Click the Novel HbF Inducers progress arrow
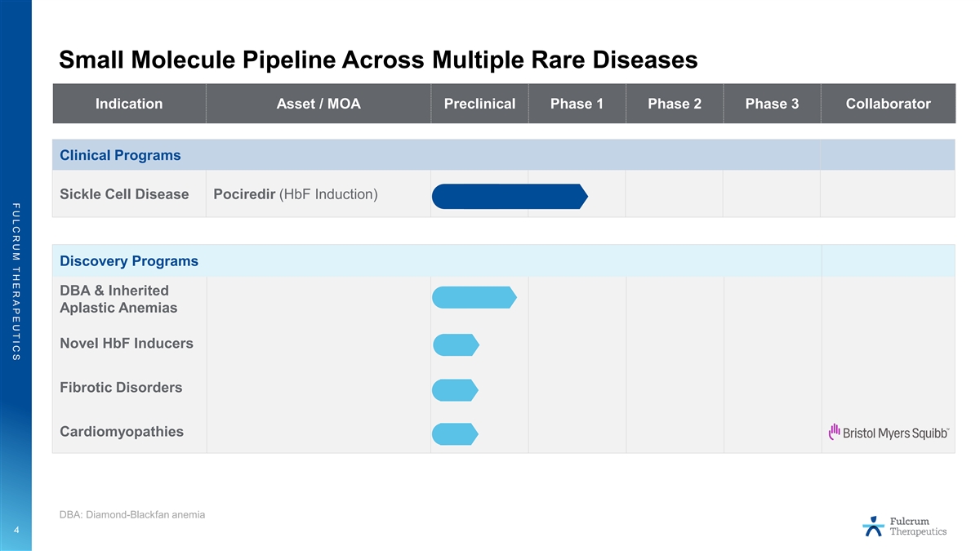Screen dimensions: 980x551 tap(456, 345)
